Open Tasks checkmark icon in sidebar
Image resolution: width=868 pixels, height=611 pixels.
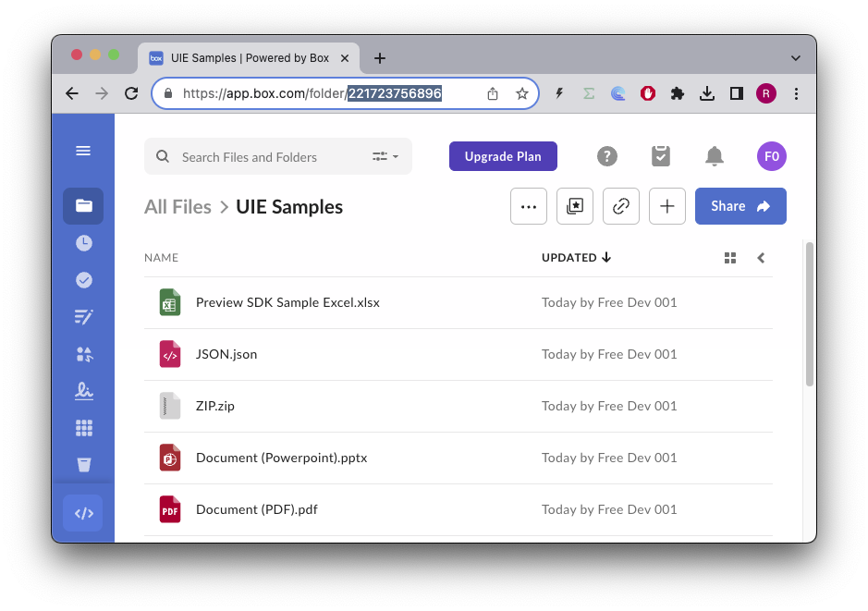83,280
